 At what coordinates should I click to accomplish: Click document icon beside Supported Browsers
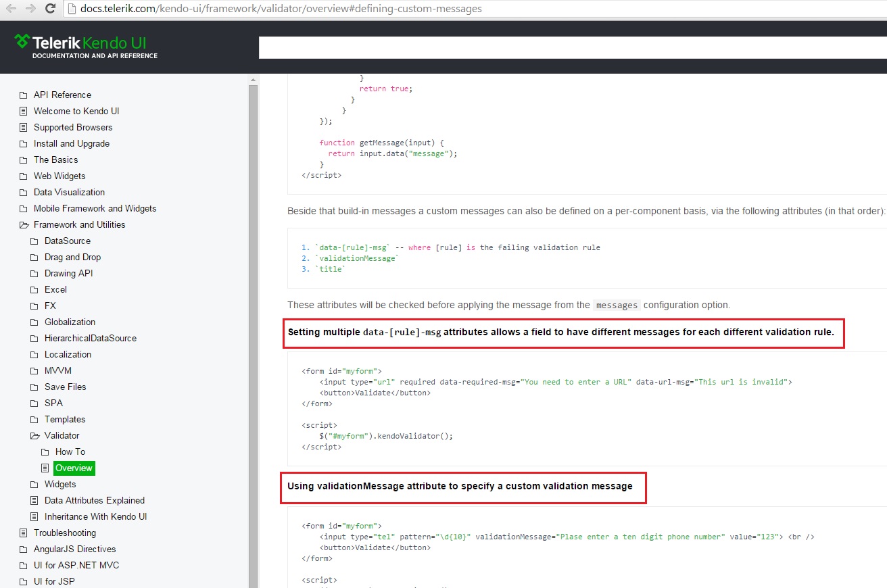point(23,128)
